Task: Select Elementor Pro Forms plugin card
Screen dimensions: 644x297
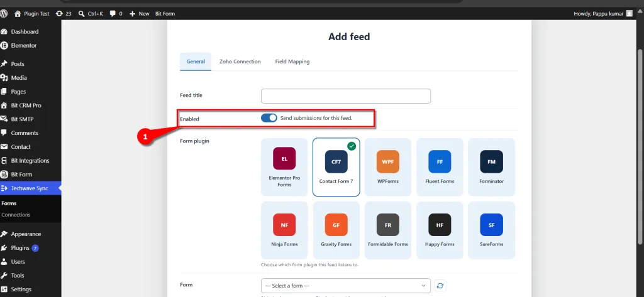Action: point(284,167)
